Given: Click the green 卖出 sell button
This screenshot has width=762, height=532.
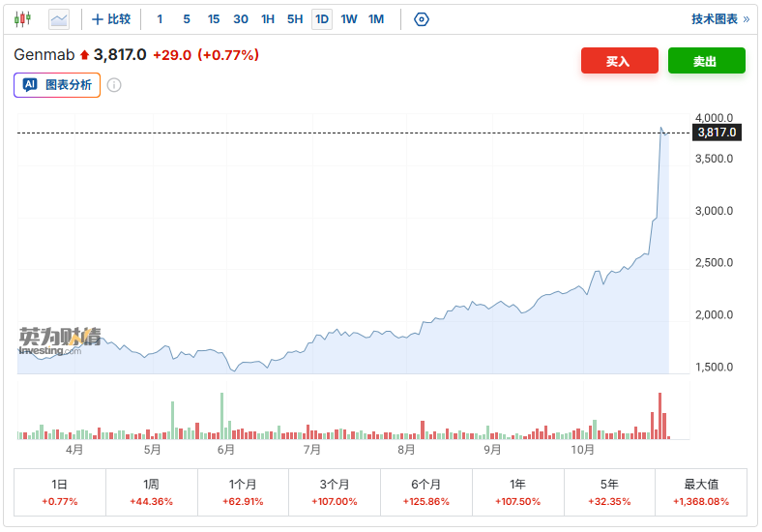Looking at the screenshot, I should point(707,61).
